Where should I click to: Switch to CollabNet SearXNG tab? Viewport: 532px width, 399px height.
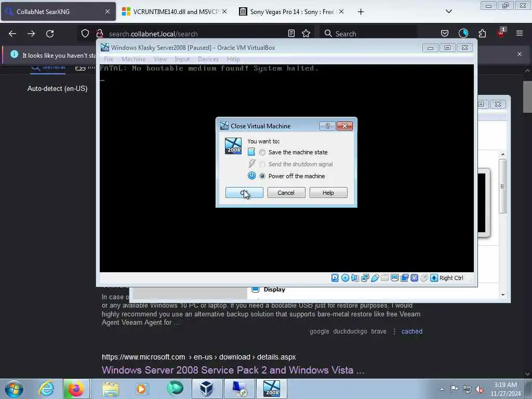[x=58, y=11]
